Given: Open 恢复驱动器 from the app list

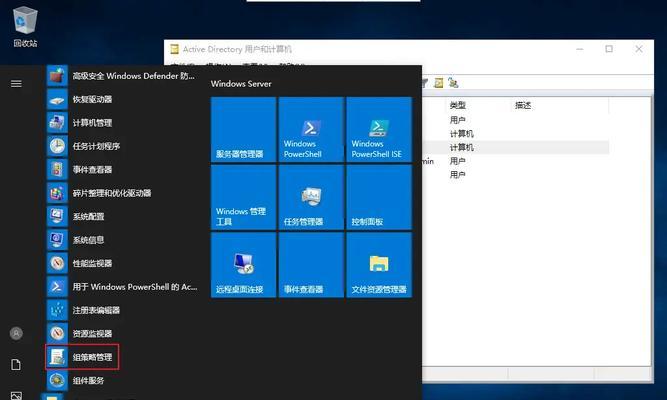Looking at the screenshot, I should click(122, 100).
